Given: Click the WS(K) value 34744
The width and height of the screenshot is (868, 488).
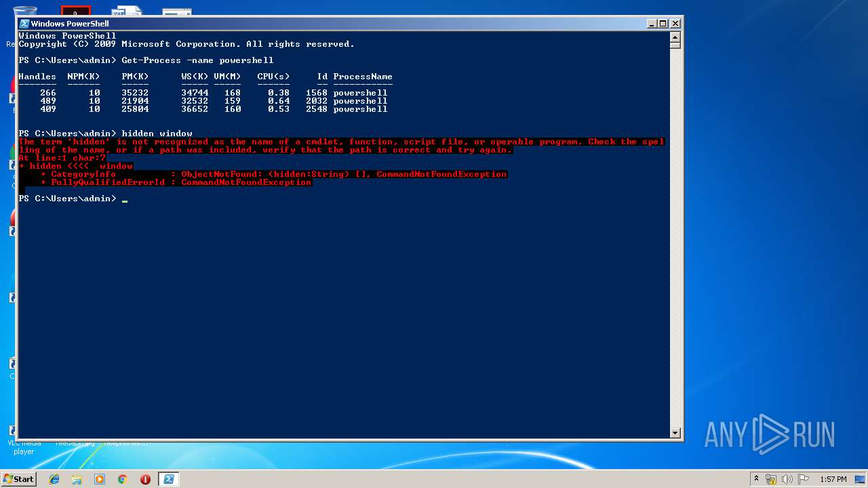Looking at the screenshot, I should pyautogui.click(x=195, y=93).
